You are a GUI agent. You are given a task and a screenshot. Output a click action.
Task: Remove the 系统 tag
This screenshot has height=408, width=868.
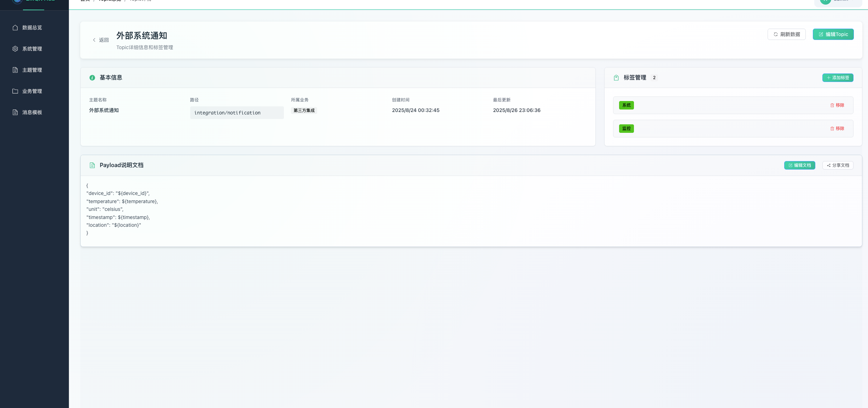click(x=837, y=105)
